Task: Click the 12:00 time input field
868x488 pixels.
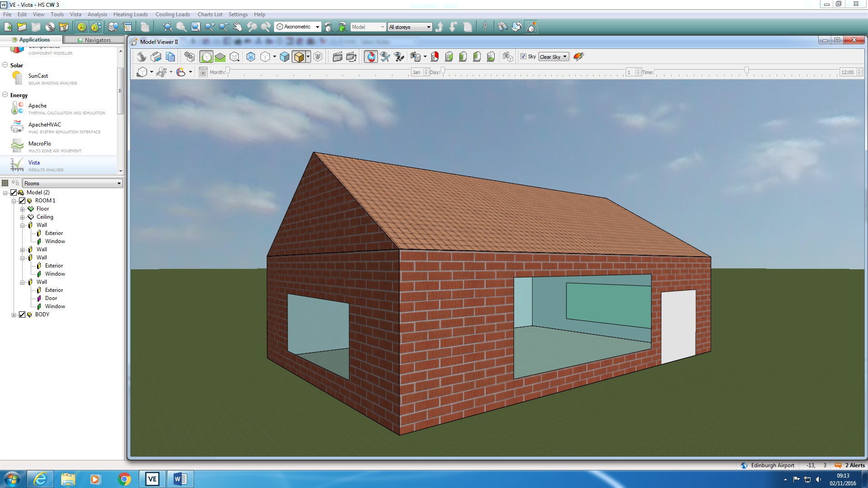Action: click(847, 72)
